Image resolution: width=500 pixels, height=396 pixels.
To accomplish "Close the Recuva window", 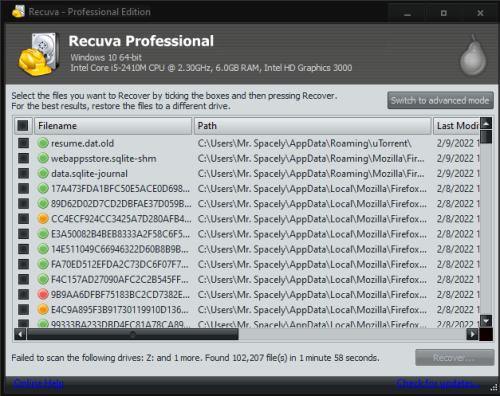I will click(x=480, y=13).
